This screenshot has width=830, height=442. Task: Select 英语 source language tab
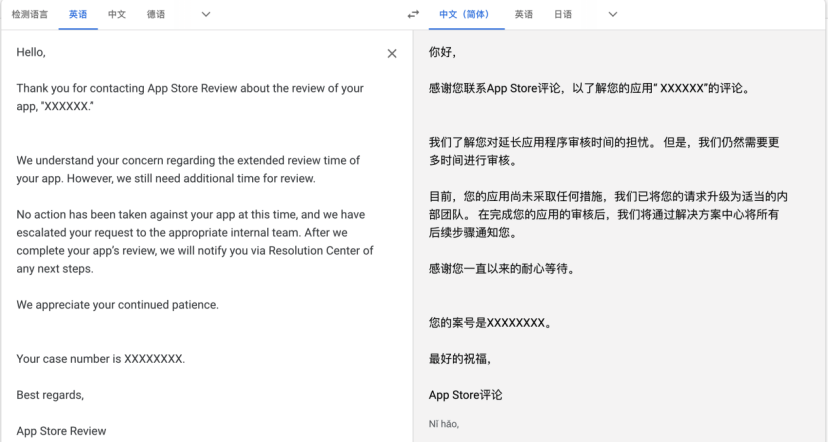(78, 14)
